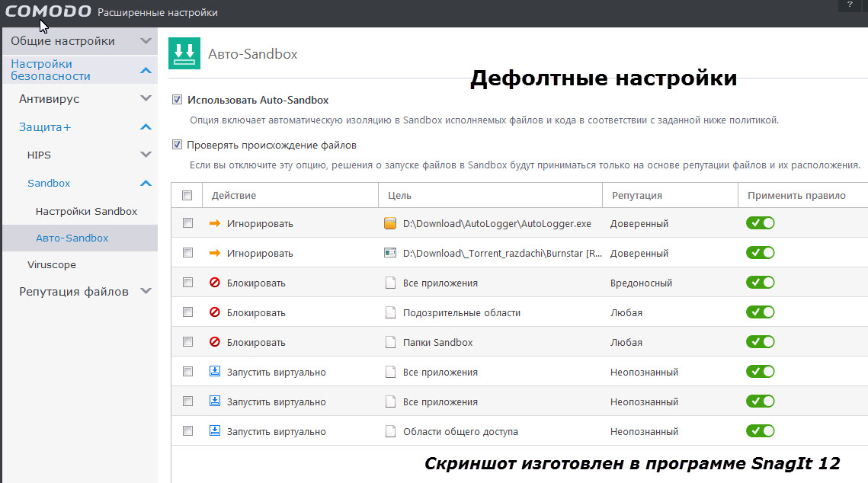The image size is (868, 483).
Task: Click file icon beside Области общего доступа
Action: click(390, 431)
